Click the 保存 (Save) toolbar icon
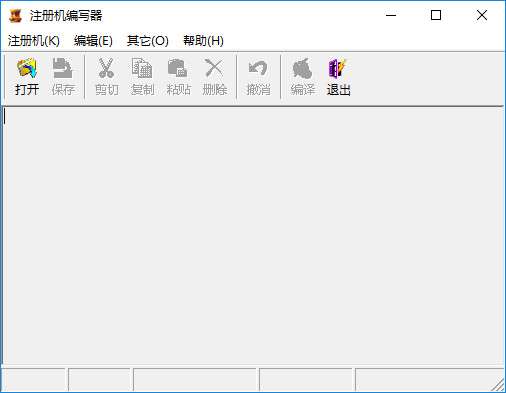Image resolution: width=506 pixels, height=393 pixels. [x=63, y=68]
